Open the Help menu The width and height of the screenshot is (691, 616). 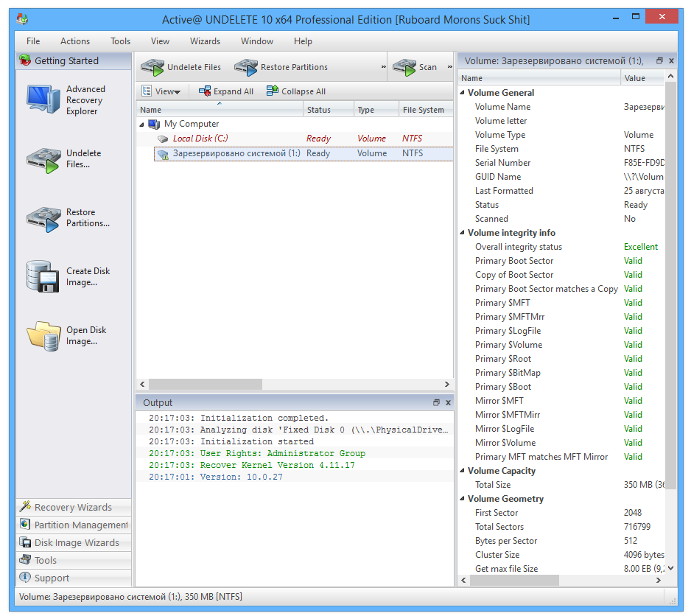point(303,41)
